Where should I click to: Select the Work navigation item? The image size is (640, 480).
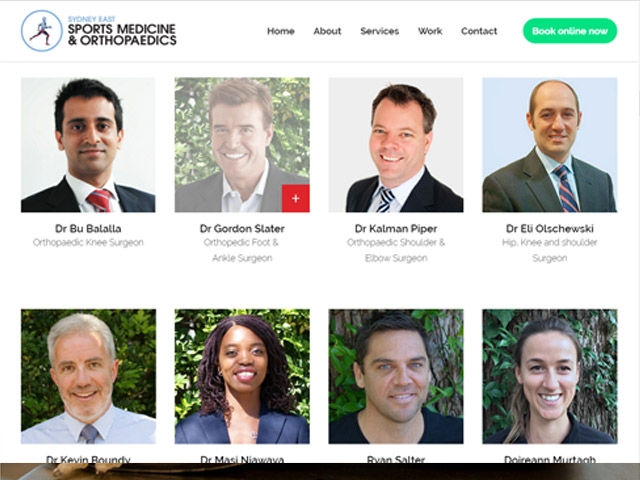pos(430,31)
